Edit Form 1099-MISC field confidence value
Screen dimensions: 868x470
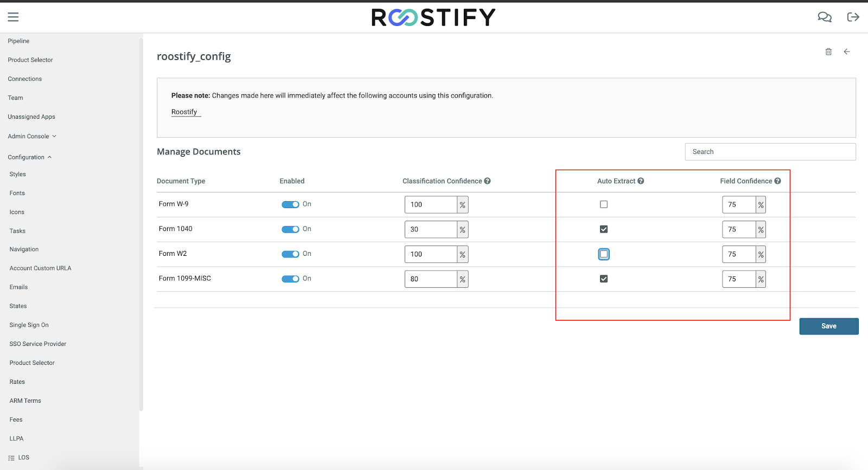coord(739,279)
